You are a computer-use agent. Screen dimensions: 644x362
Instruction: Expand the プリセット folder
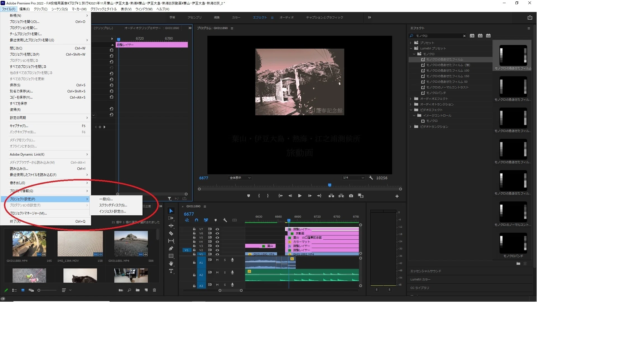[411, 43]
